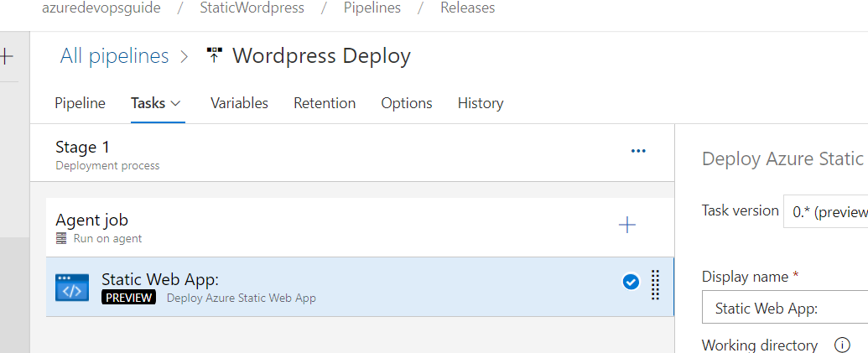Viewport: 868px width, 353px height.
Task: Click the Working directory info icon
Action: [842, 345]
